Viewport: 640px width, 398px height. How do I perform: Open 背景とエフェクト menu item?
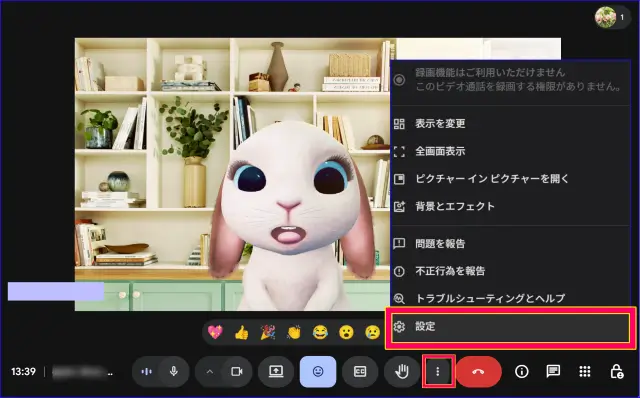511,206
